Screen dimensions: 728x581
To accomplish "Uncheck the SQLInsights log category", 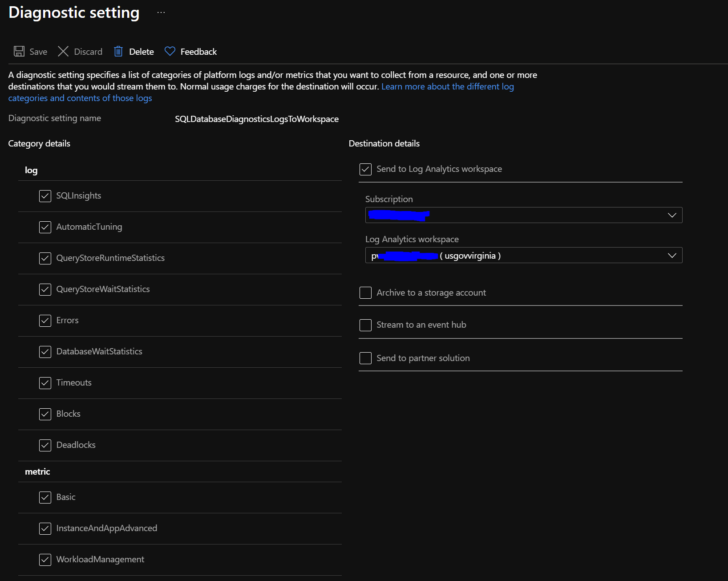I will (45, 196).
